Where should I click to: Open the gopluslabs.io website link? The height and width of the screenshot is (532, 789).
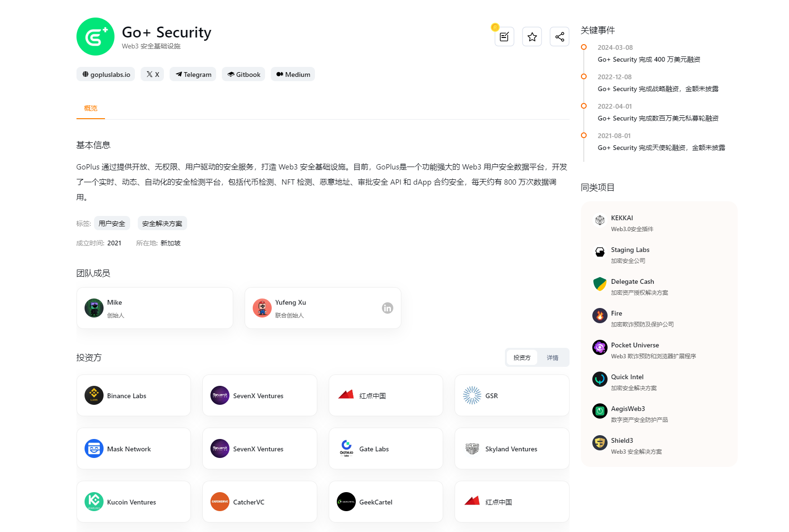tap(106, 74)
